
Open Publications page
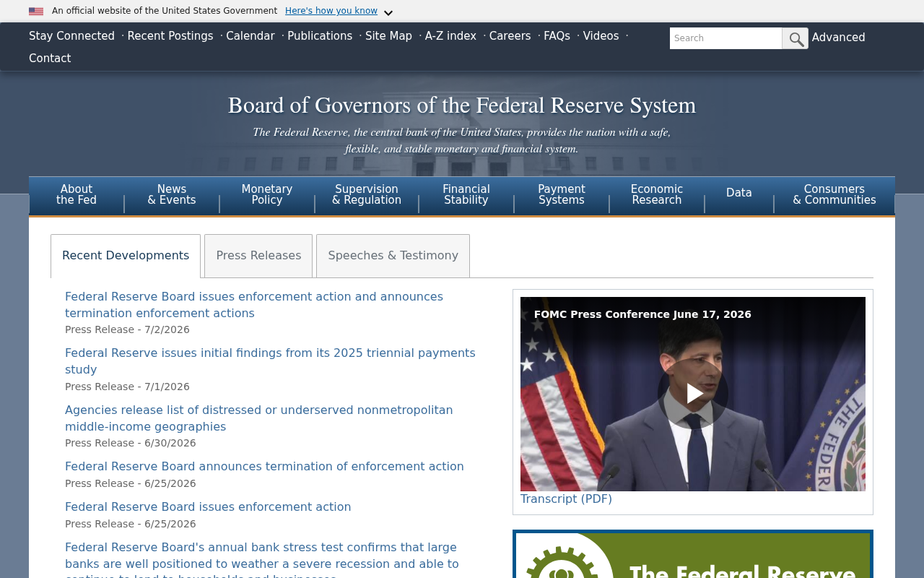[320, 36]
